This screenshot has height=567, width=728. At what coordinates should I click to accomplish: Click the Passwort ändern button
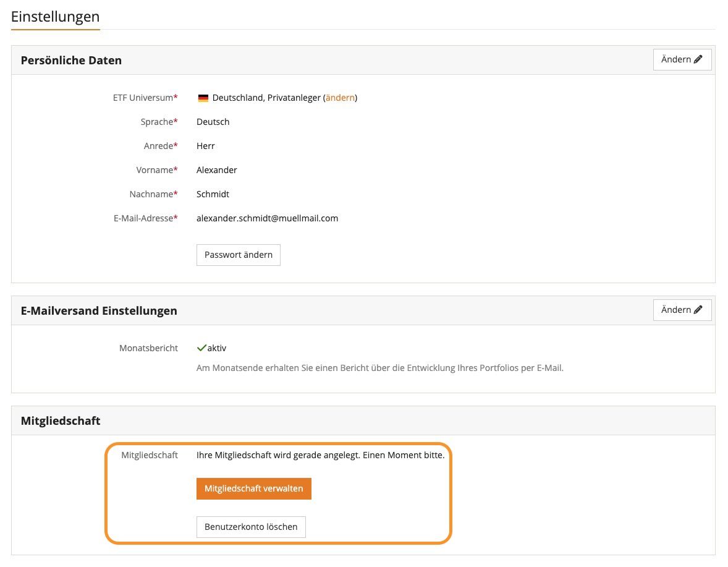coord(238,255)
